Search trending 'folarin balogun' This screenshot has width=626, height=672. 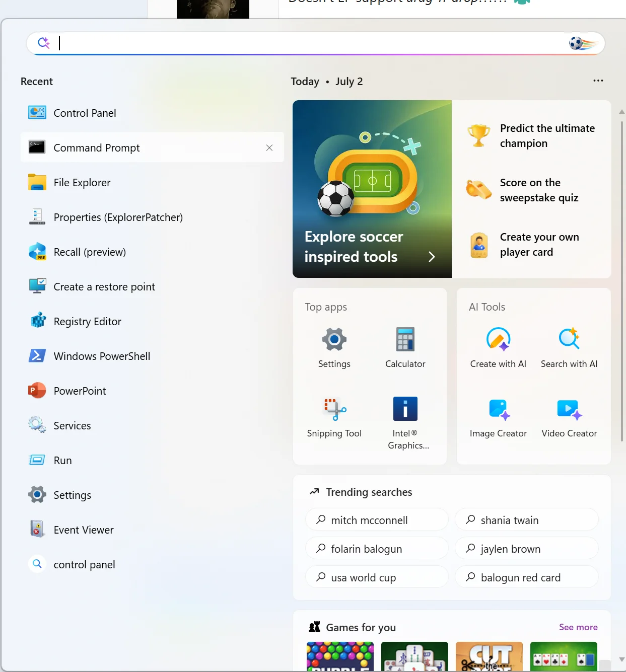(377, 548)
